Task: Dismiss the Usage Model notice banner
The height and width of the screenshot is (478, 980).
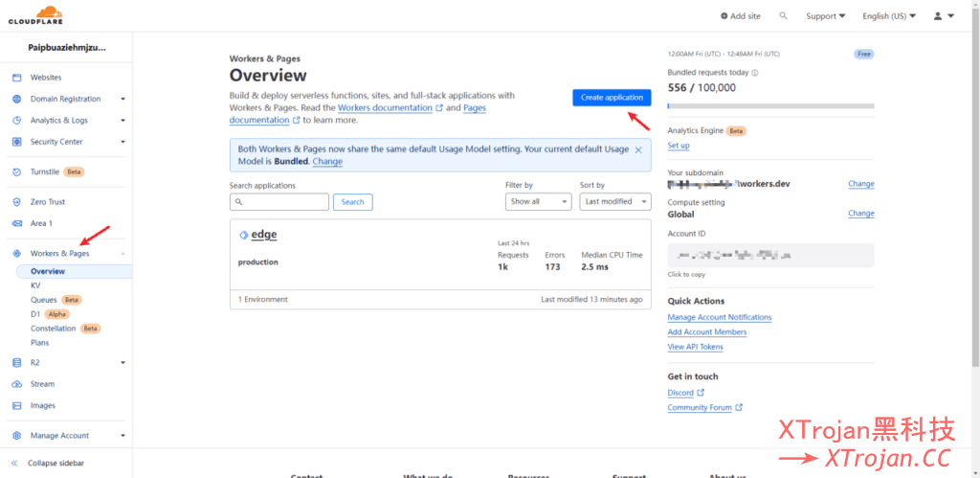Action: [638, 149]
